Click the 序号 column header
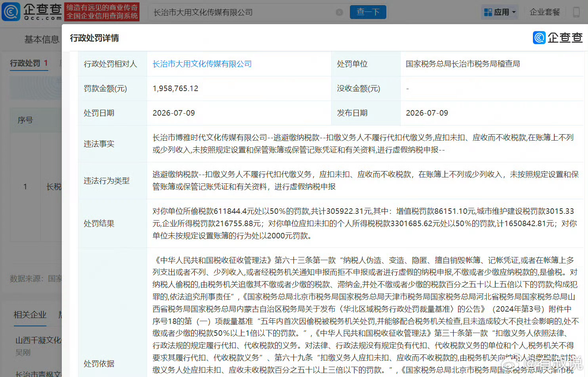 (25, 120)
